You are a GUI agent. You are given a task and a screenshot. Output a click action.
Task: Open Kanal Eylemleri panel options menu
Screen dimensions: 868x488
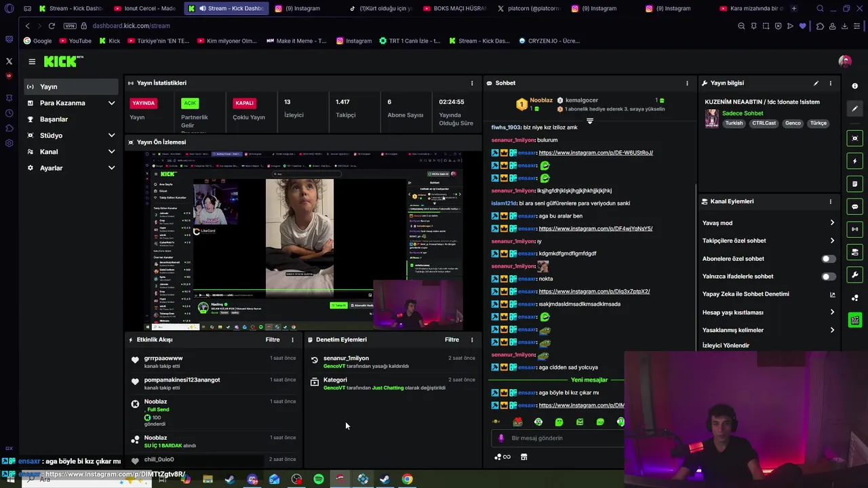pyautogui.click(x=830, y=201)
